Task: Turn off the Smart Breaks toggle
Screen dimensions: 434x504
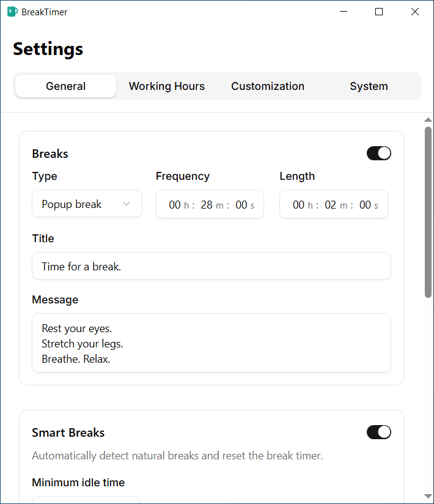Action: 379,432
